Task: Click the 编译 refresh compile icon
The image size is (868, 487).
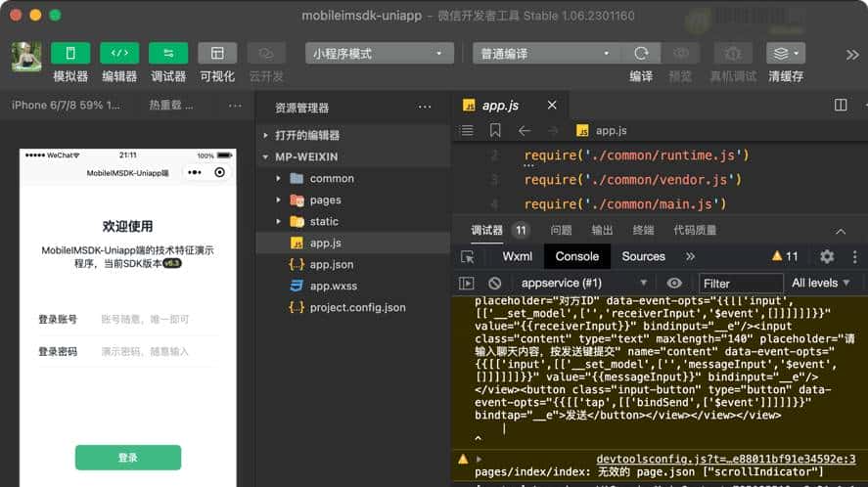Action: [641, 54]
